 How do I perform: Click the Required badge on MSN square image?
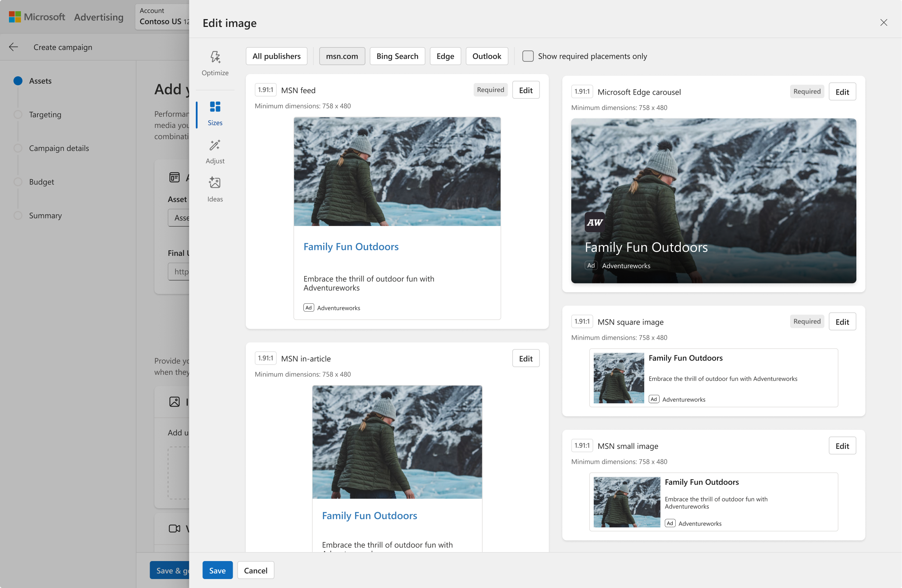807,321
